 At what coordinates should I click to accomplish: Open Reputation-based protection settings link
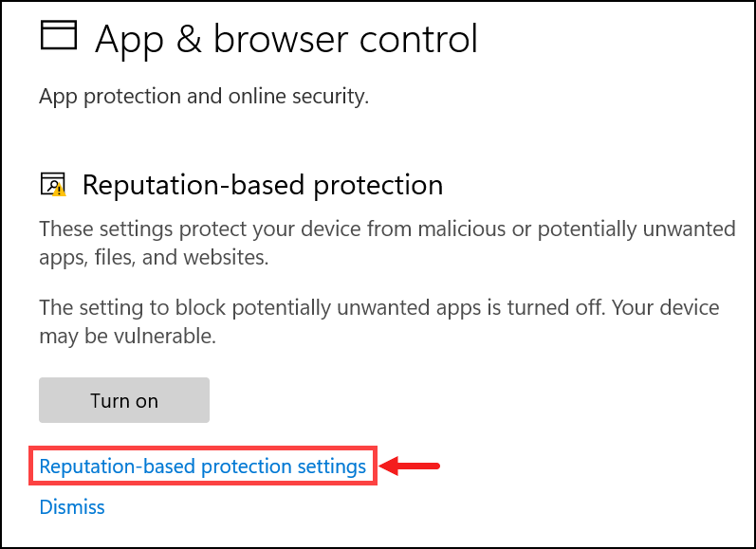(202, 467)
